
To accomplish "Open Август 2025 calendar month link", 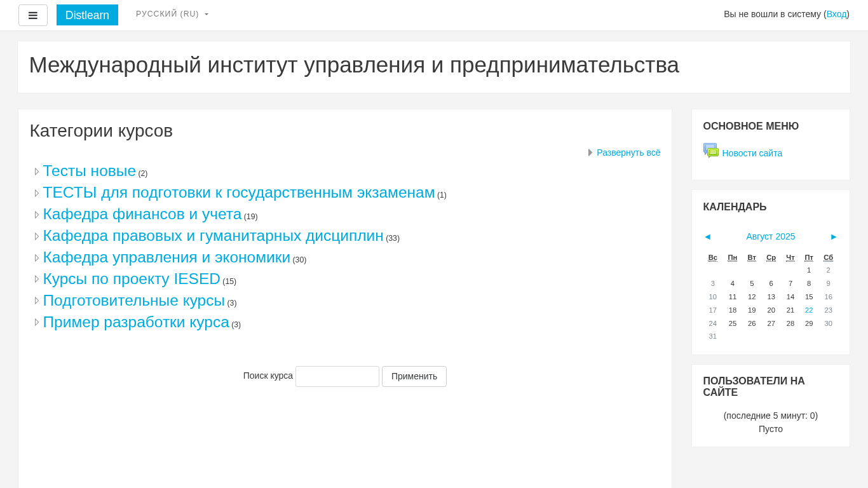I will (771, 236).
